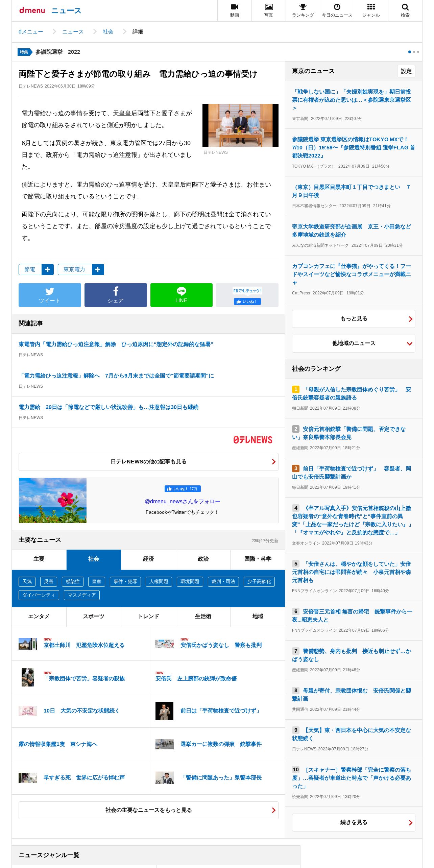Open 社会の主要なニュースをもっと見る
The height and width of the screenshot is (868, 434).
point(148,810)
